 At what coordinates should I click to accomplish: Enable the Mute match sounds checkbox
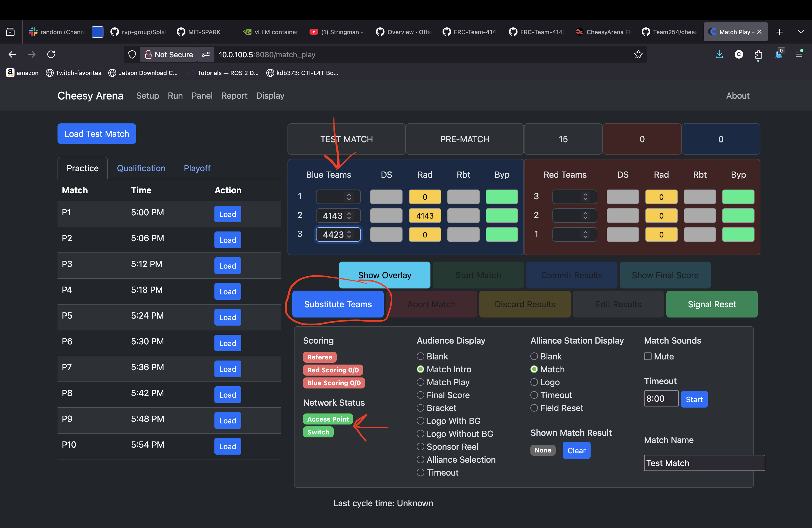pos(648,356)
